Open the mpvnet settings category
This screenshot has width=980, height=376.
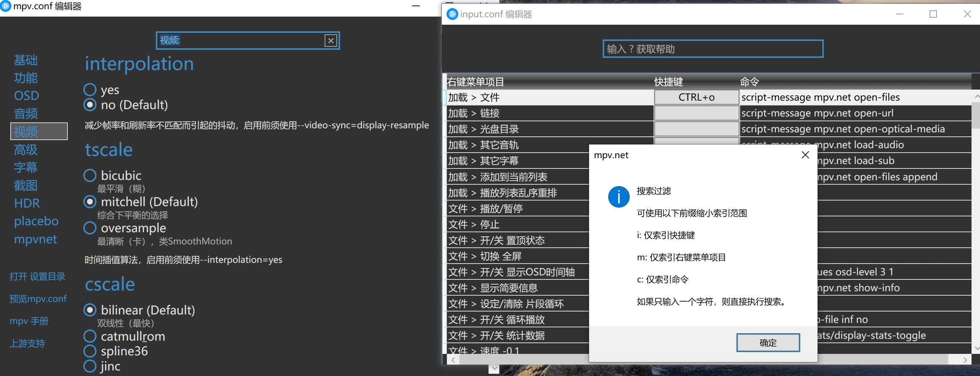pyautogui.click(x=35, y=239)
